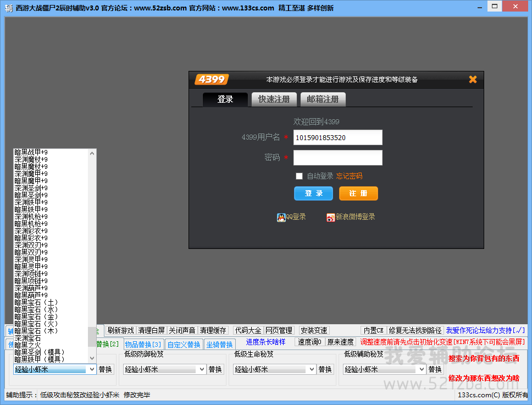This screenshot has width=532, height=405.
Task: Click the 清理白屏 button
Action: click(x=151, y=330)
